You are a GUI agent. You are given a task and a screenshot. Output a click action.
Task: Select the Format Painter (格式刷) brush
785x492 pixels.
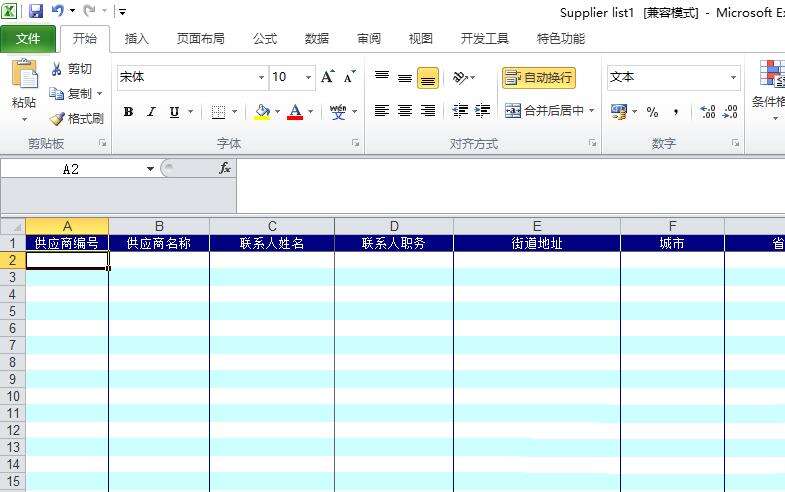[x=57, y=119]
